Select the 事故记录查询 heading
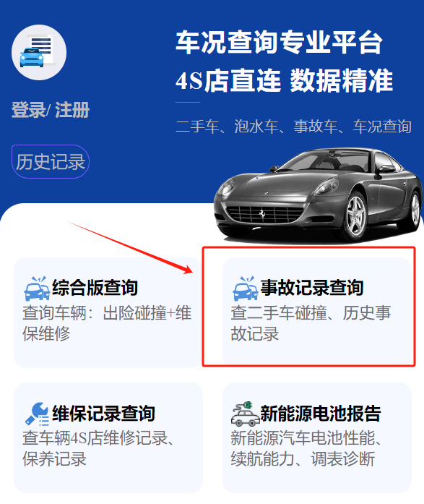This screenshot has height=504, width=424. (311, 287)
